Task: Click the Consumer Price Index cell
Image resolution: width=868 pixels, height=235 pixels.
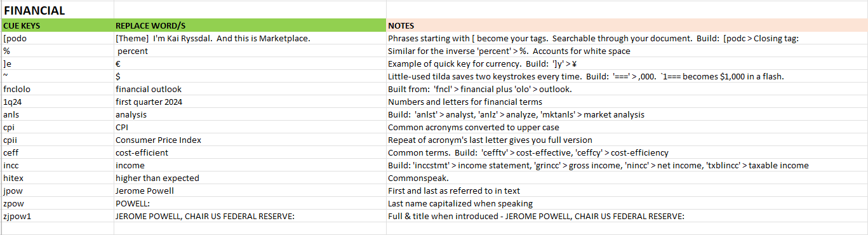Action: [250, 140]
